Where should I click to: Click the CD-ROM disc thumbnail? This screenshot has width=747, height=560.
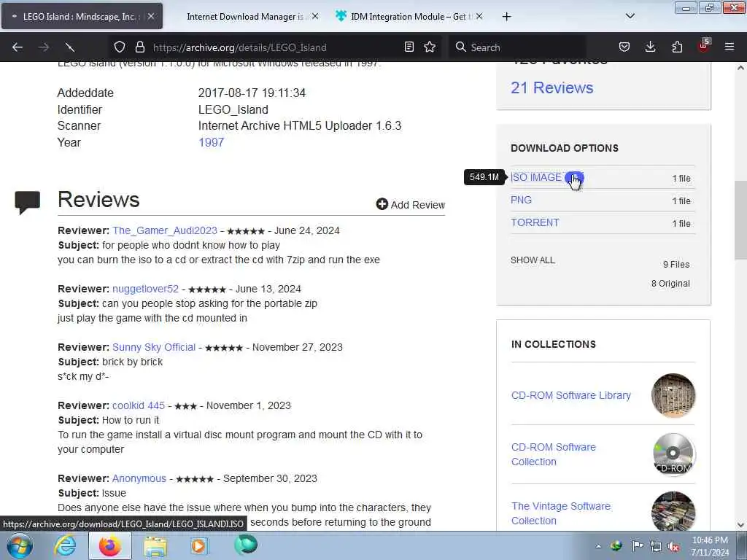coord(673,454)
